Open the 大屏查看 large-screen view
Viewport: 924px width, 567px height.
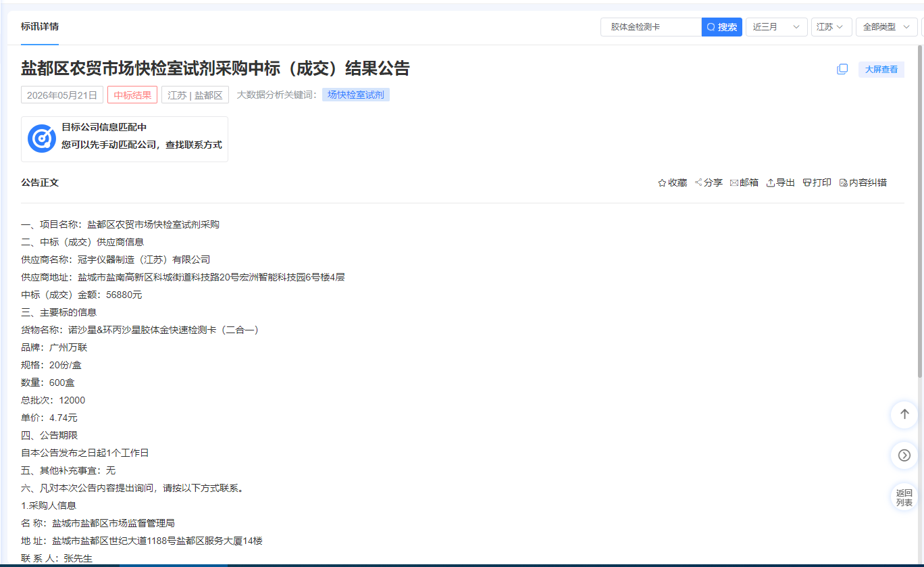881,70
